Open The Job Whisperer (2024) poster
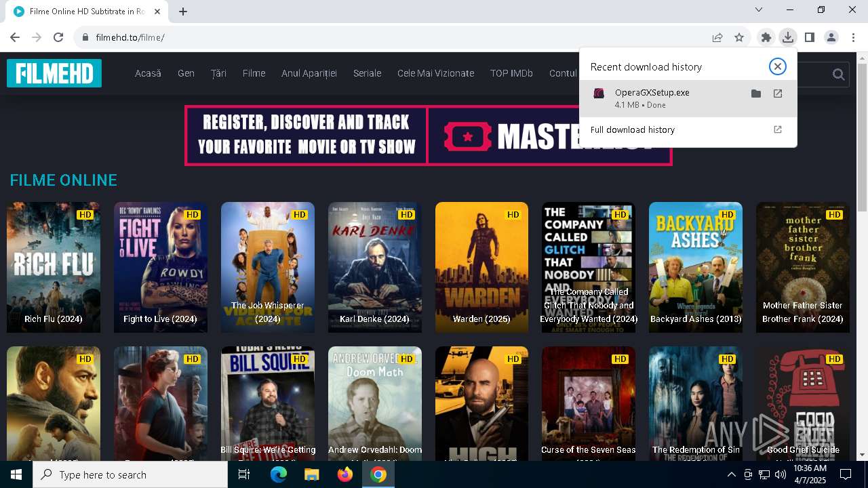The height and width of the screenshot is (488, 868). [268, 267]
